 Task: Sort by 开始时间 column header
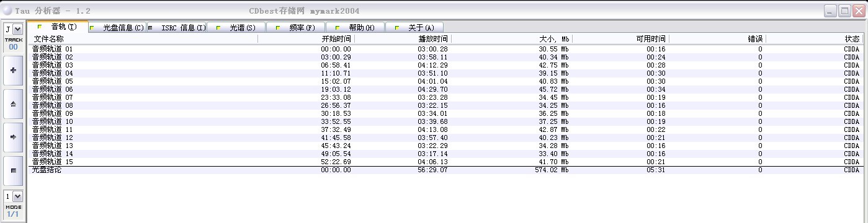coord(306,39)
